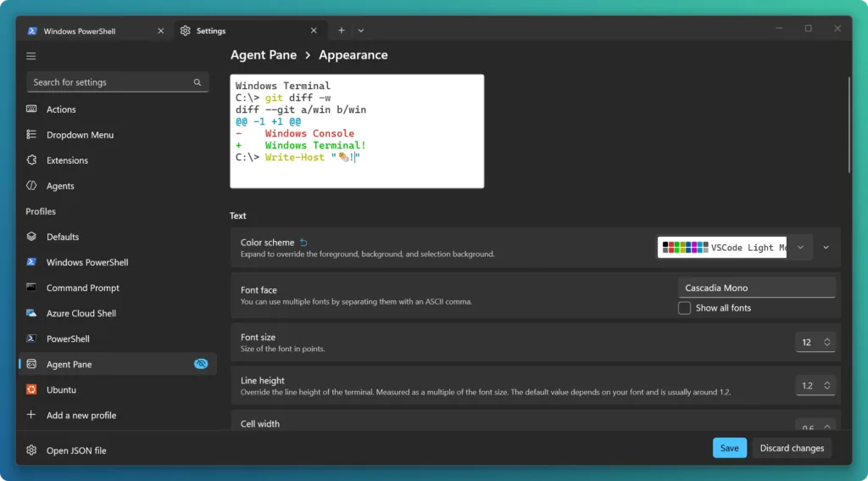Viewport: 868px width, 481px height.
Task: Click the Azure Cloud Shell icon
Action: tap(31, 313)
